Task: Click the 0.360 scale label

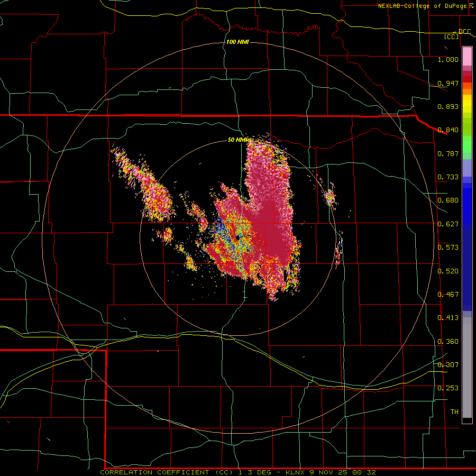Action: coord(448,342)
